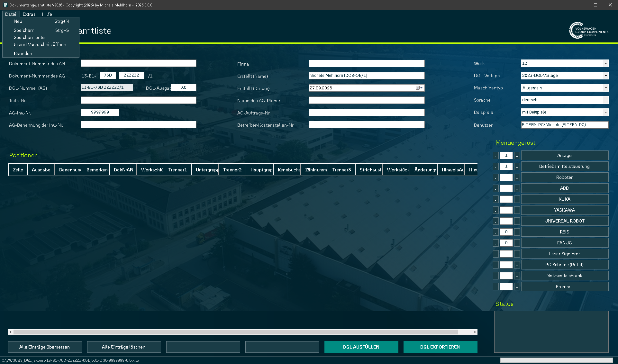This screenshot has width=618, height=364.
Task: Open the Hilfe menu
Action: [x=47, y=14]
